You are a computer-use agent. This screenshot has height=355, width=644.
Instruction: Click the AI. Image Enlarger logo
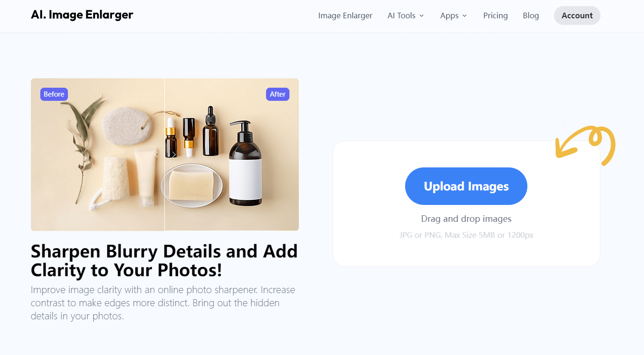(82, 15)
